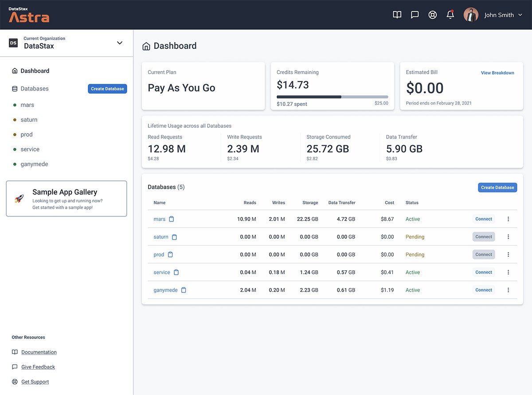Expand the Current Organization selector
The image size is (532, 395).
coord(119,43)
